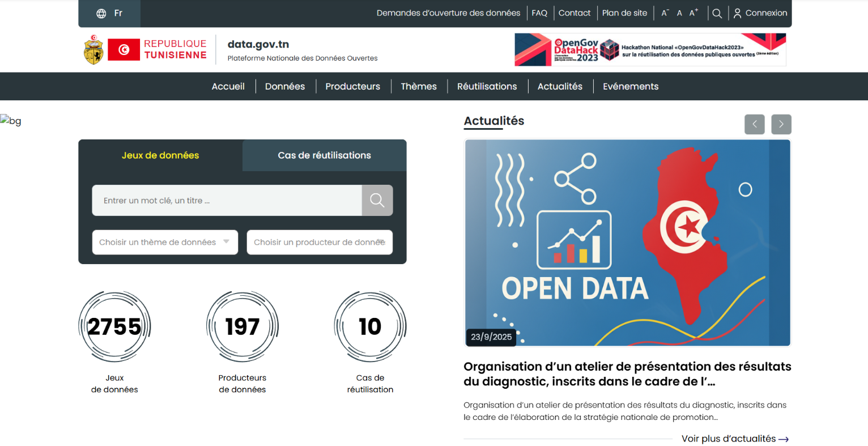Click the globe language icon
This screenshot has height=446, width=868.
tap(101, 14)
